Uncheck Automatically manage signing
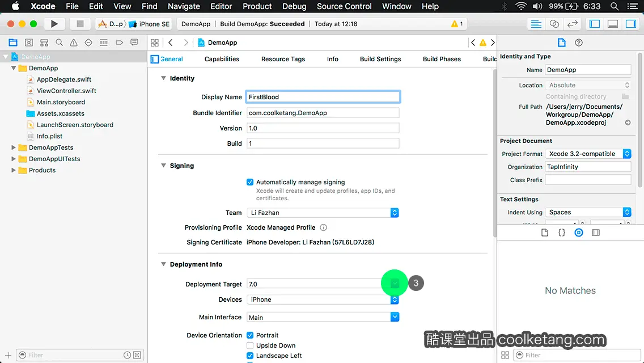644x363 pixels. point(249,181)
